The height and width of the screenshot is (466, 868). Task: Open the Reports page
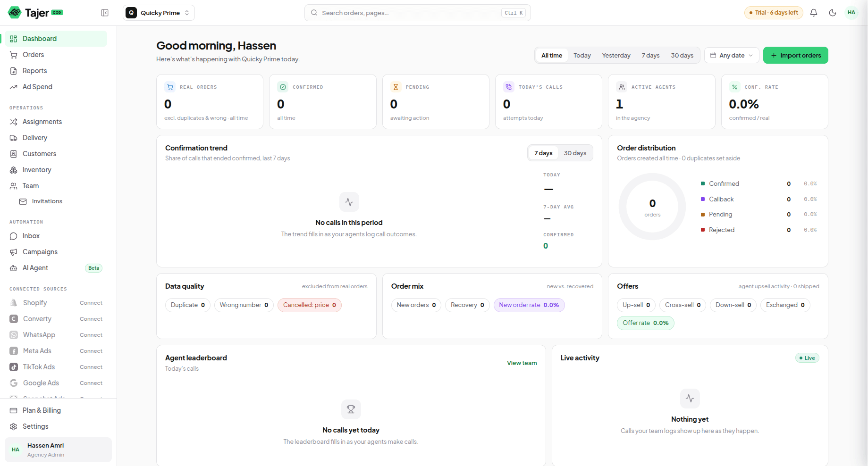click(56, 71)
